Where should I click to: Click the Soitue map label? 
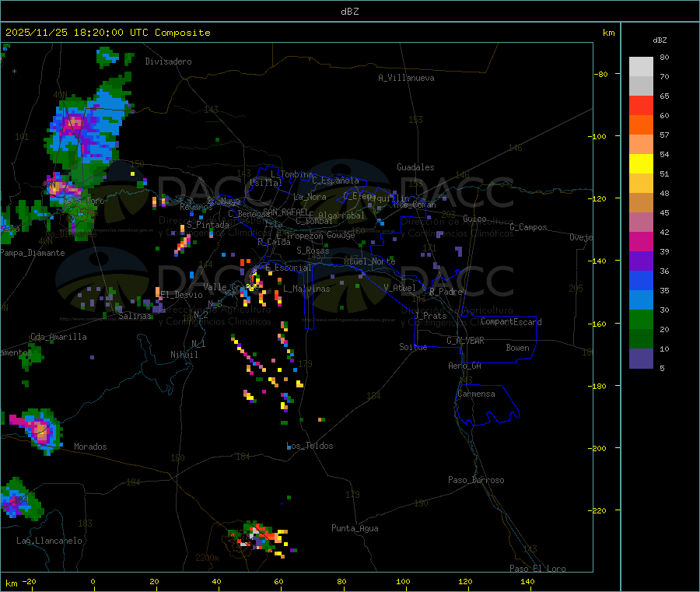[x=413, y=347]
